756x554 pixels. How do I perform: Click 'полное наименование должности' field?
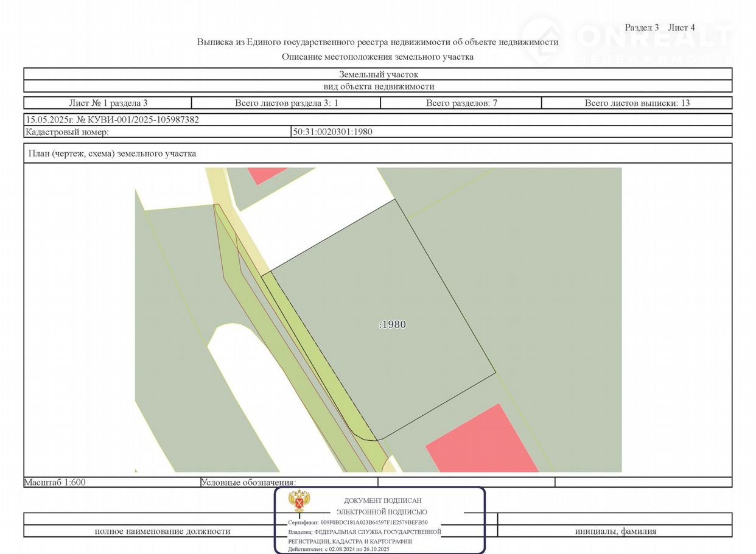click(162, 531)
